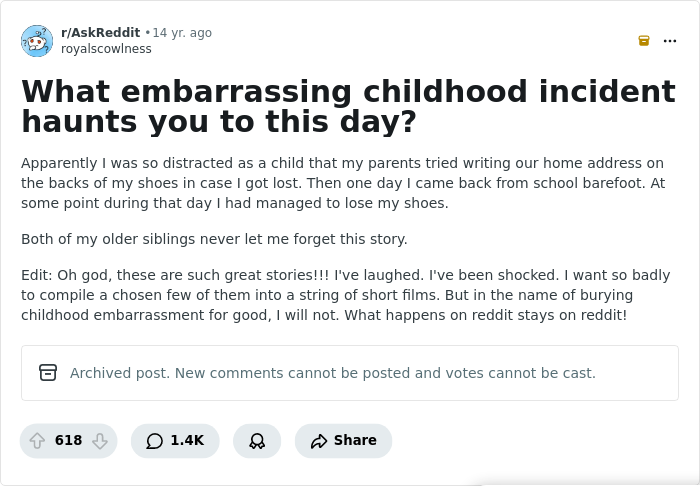Click the '14 yr. ago' timestamp
This screenshot has width=700, height=486.
[182, 33]
